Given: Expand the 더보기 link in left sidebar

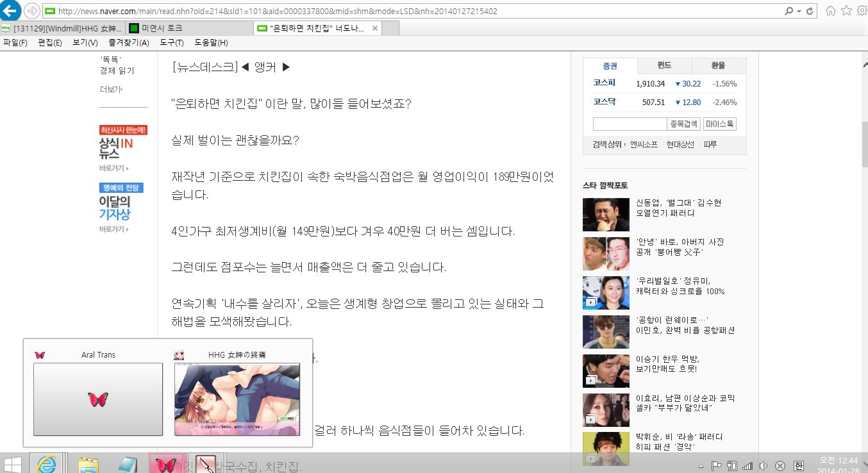Looking at the screenshot, I should 110,89.
